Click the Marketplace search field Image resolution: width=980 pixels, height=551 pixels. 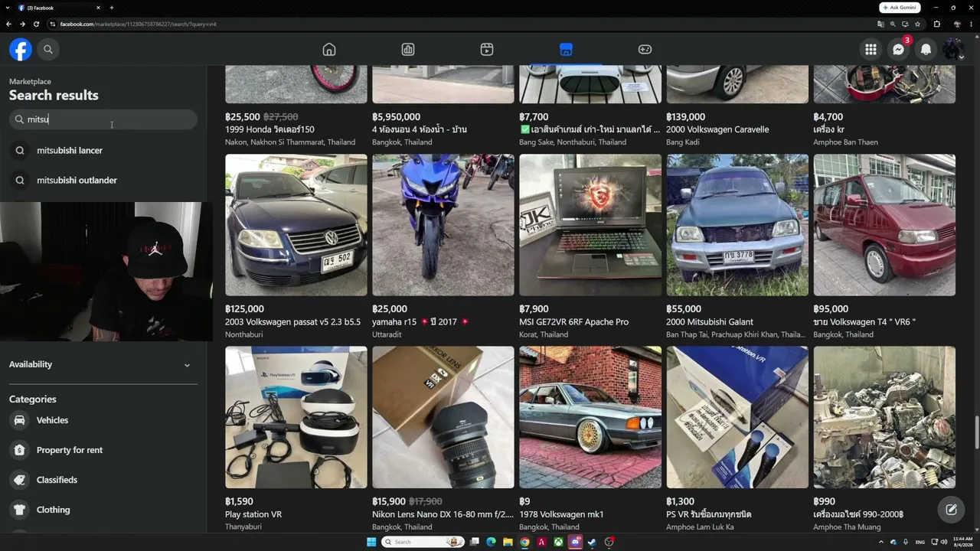point(103,119)
